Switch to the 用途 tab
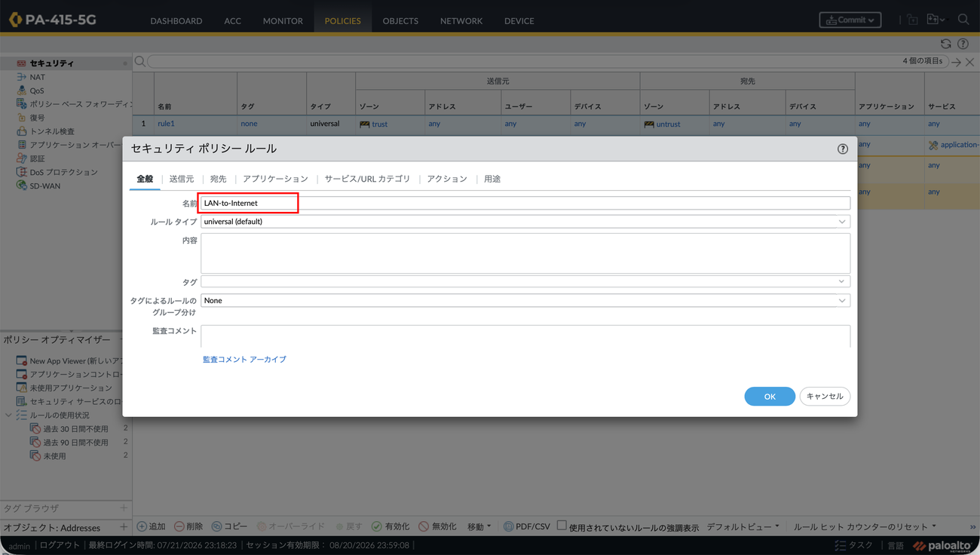Image resolution: width=980 pixels, height=555 pixels. pos(492,179)
